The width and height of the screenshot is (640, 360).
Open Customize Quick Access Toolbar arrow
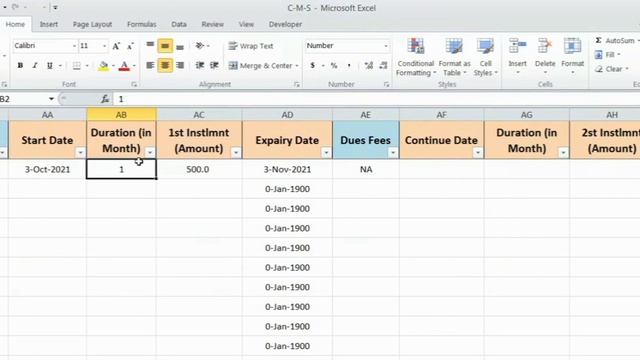coord(55,7)
